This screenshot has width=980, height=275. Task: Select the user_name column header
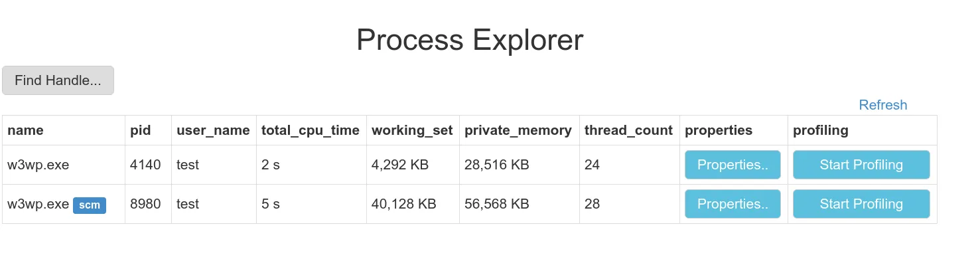(213, 130)
